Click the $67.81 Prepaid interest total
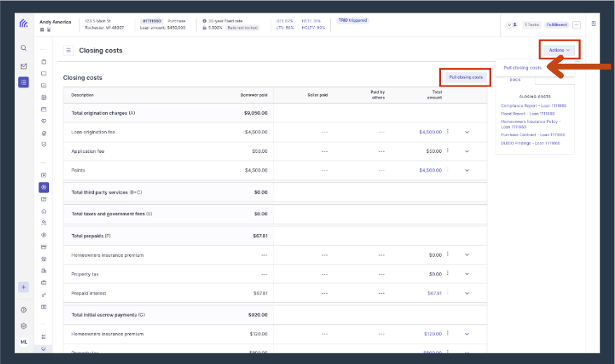 pyautogui.click(x=435, y=293)
